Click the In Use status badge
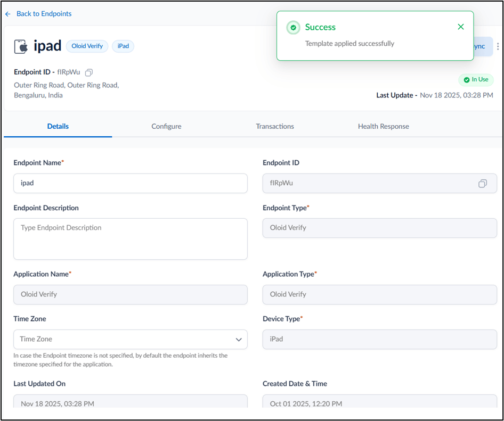The height and width of the screenshot is (421, 504). point(476,80)
